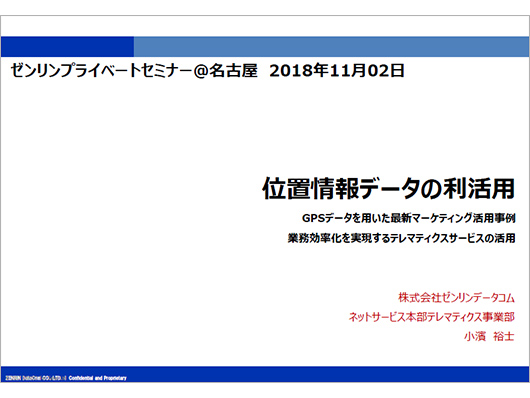Image resolution: width=530 pixels, height=398 pixels.
Task: Select the ゼンリンプライベートセミナー heading text
Action: click(101, 71)
